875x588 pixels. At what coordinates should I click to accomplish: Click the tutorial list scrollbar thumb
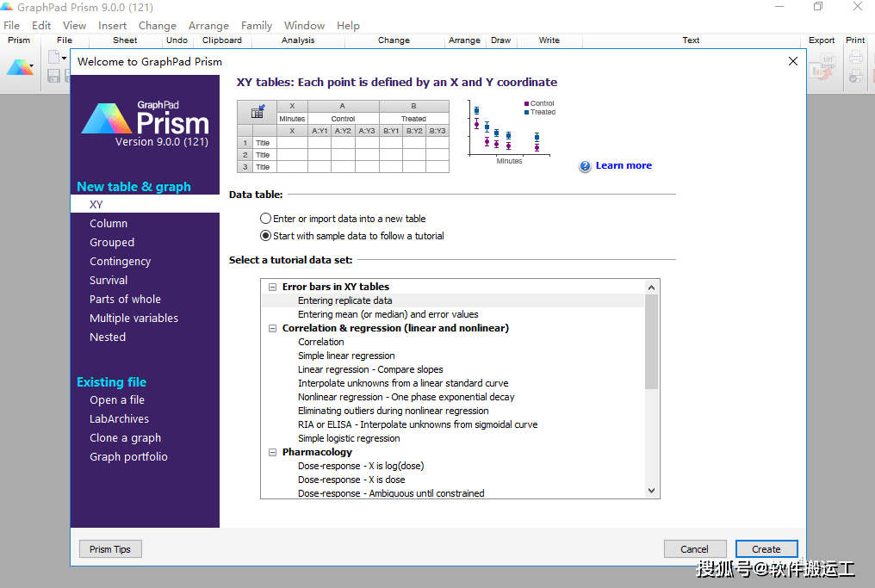(x=651, y=342)
